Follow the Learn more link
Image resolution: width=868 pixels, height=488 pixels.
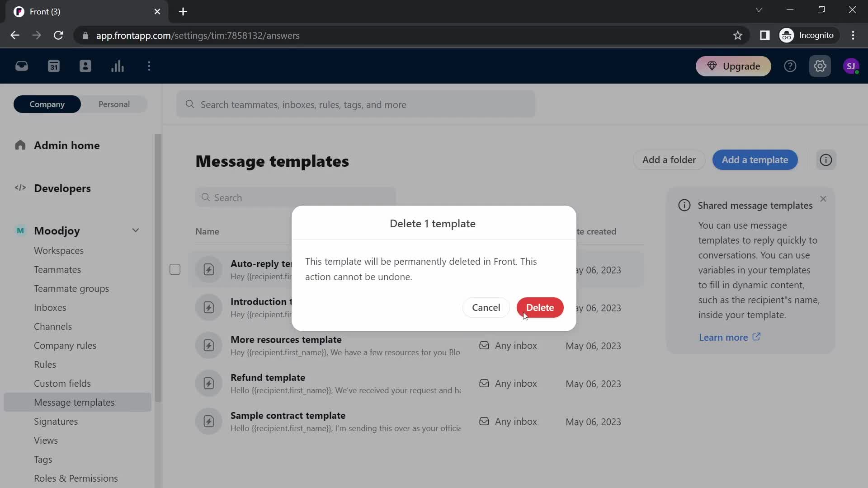click(x=730, y=338)
